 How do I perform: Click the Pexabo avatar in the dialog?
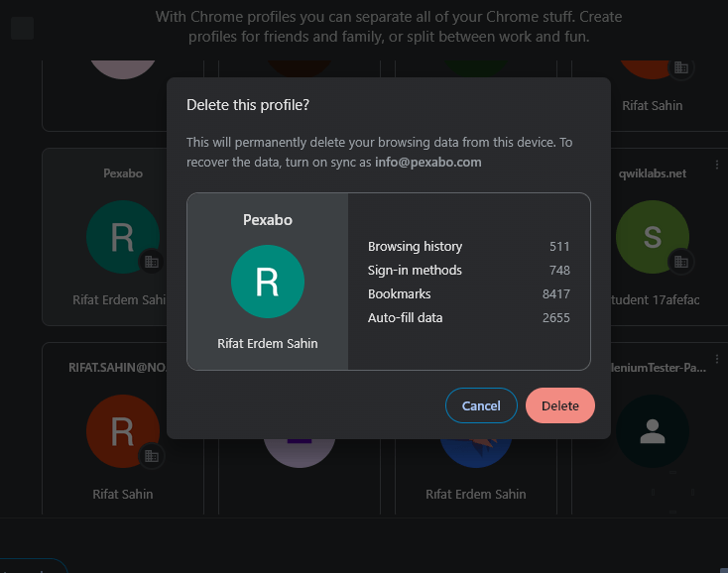click(268, 282)
